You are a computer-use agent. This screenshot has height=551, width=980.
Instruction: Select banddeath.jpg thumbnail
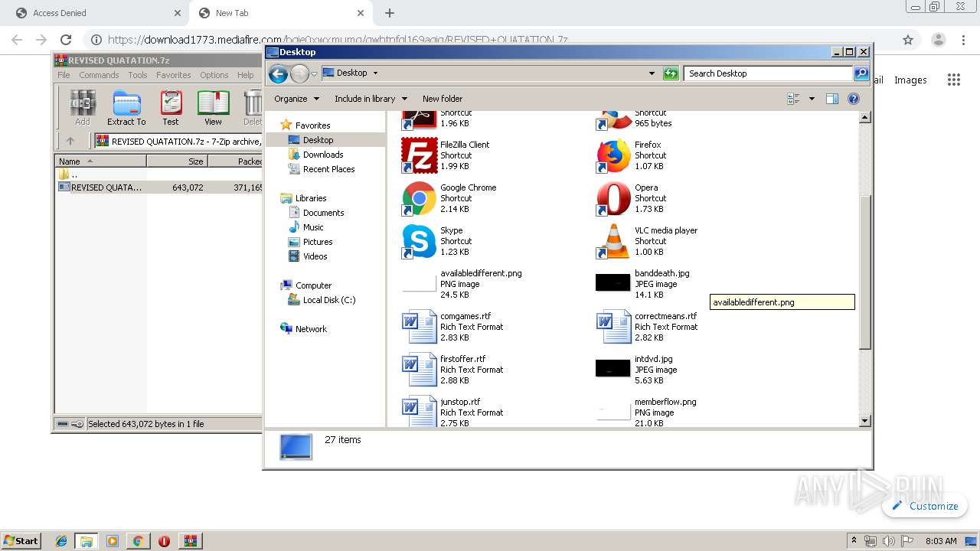(613, 282)
